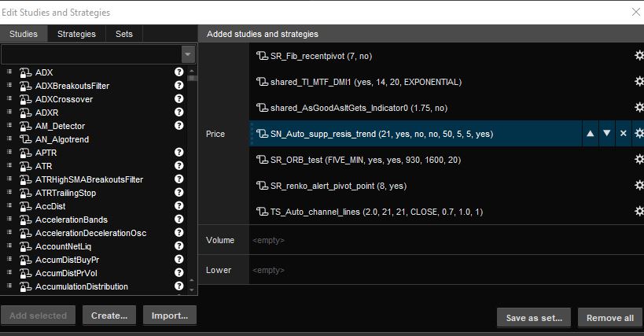Open settings gear for SR_ORB_test study
644x336 pixels.
pos(638,160)
